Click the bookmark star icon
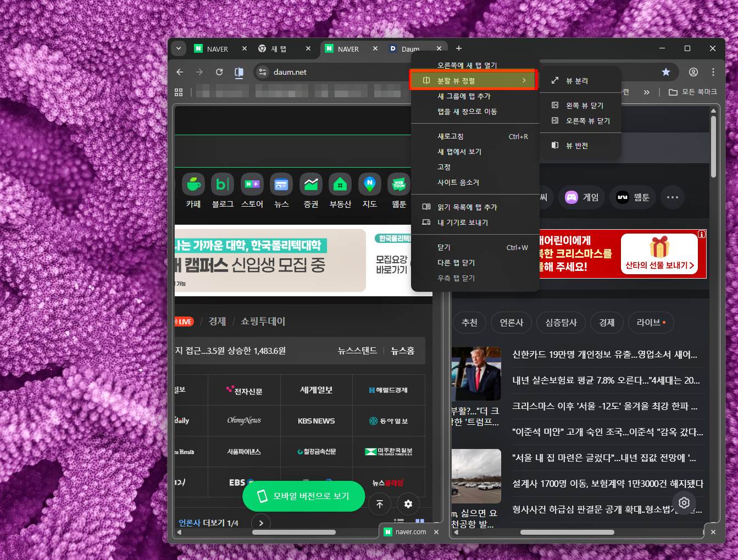Screen dimensions: 738x560 coord(666,72)
